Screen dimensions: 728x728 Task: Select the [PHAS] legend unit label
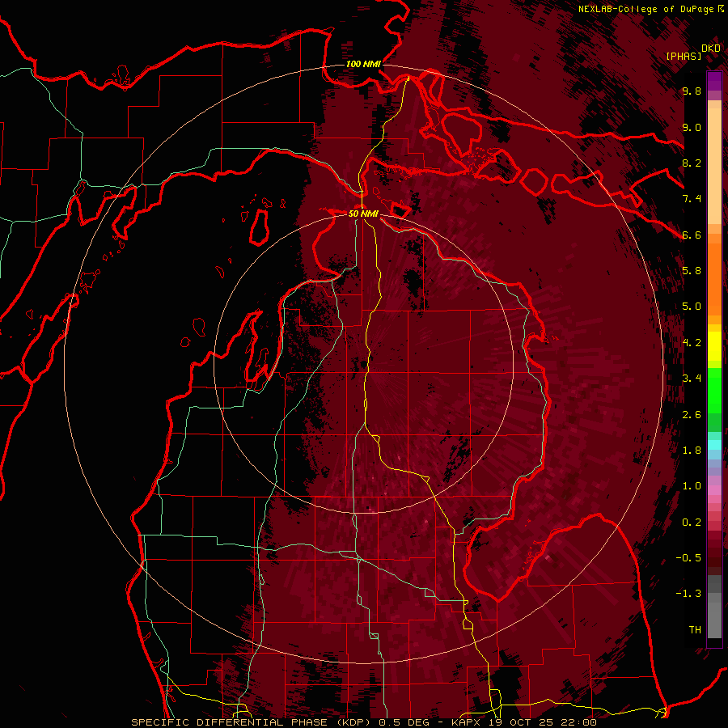684,56
